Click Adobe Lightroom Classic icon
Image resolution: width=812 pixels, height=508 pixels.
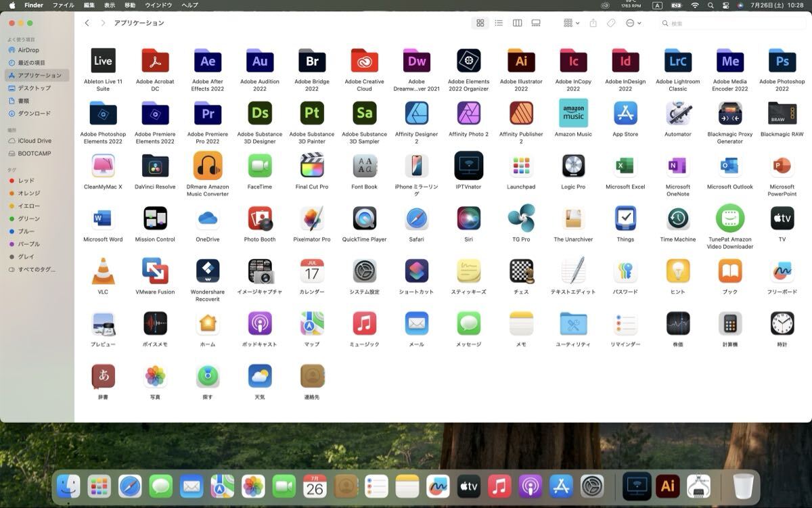coord(678,61)
